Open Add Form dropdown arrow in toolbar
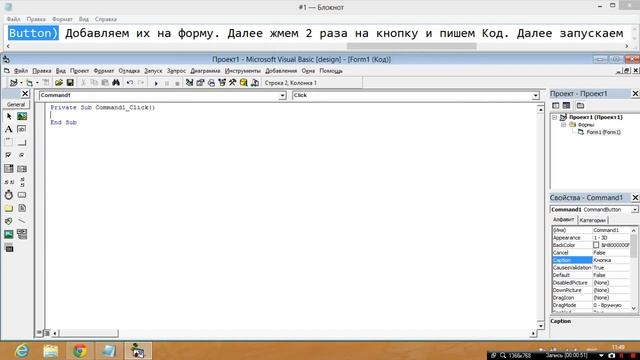The height and width of the screenshot is (360, 640). [x=37, y=83]
